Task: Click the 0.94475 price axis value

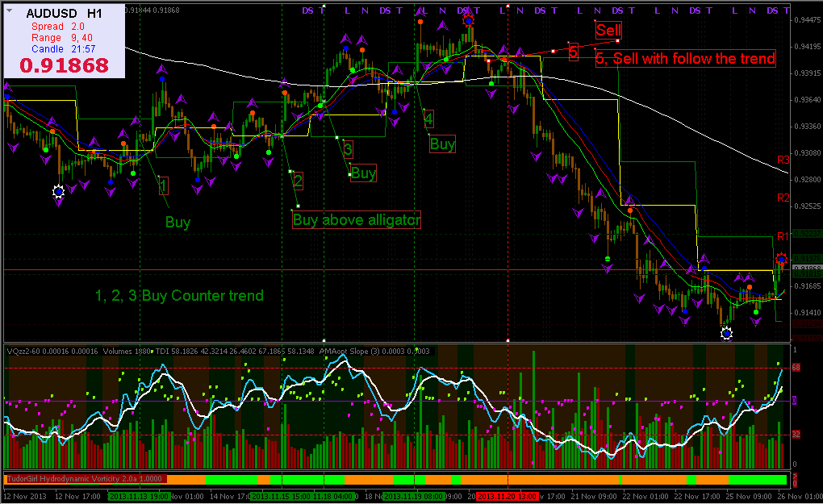Action: point(807,20)
